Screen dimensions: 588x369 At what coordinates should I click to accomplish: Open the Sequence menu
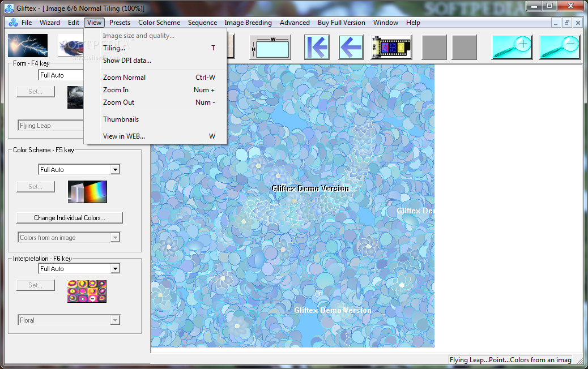pos(202,23)
